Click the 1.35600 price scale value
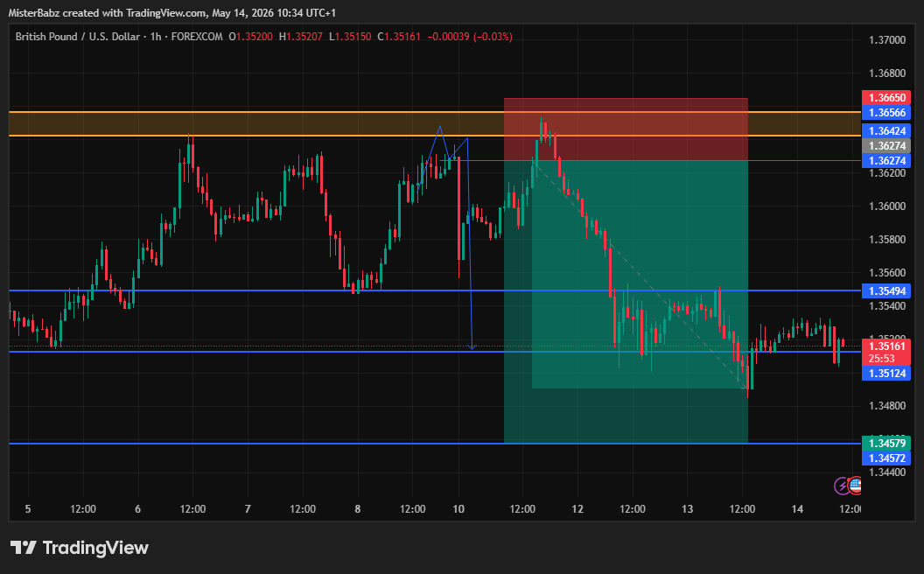Image resolution: width=924 pixels, height=574 pixels. pos(887,273)
